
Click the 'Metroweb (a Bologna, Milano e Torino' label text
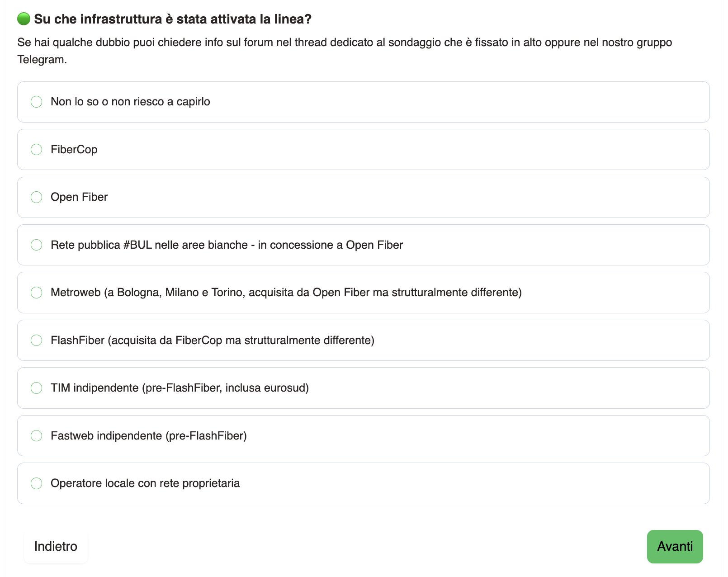(286, 293)
